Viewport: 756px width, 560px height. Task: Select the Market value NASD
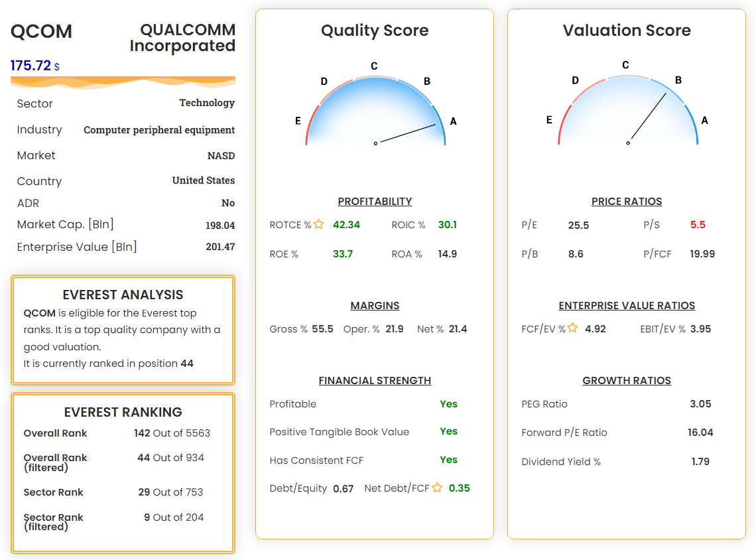(221, 156)
